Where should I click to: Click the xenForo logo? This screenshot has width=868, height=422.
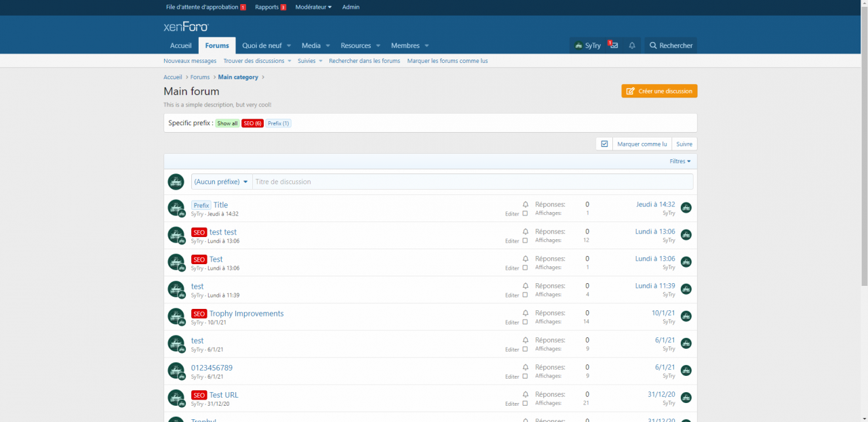point(186,27)
